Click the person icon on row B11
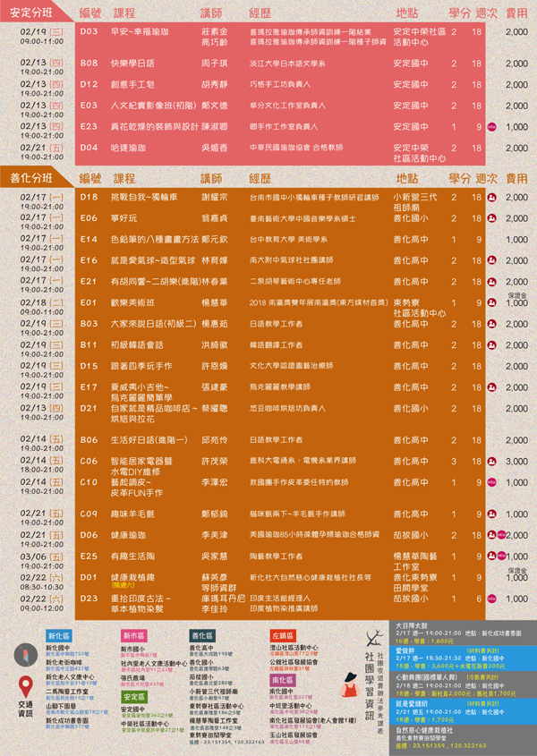 click(x=491, y=345)
